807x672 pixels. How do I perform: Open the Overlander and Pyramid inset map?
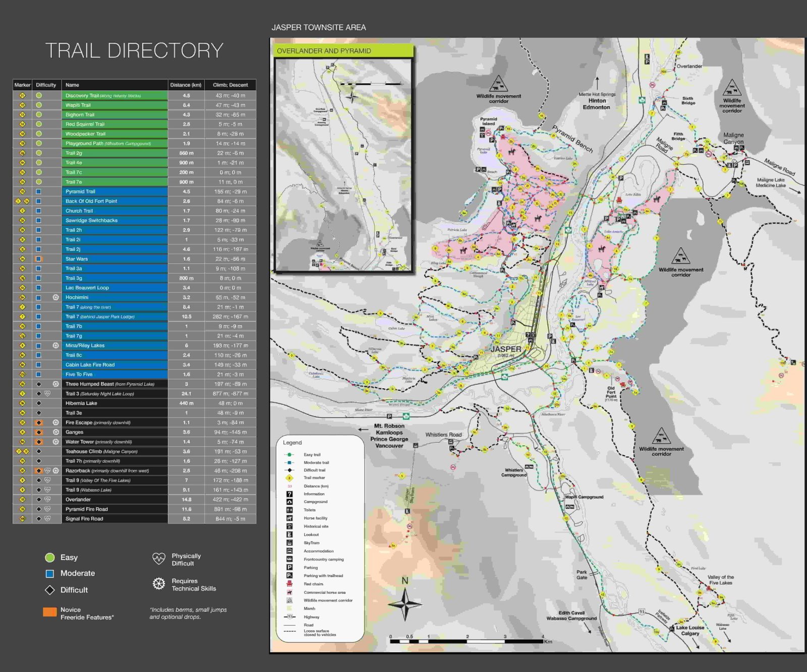[x=343, y=165]
